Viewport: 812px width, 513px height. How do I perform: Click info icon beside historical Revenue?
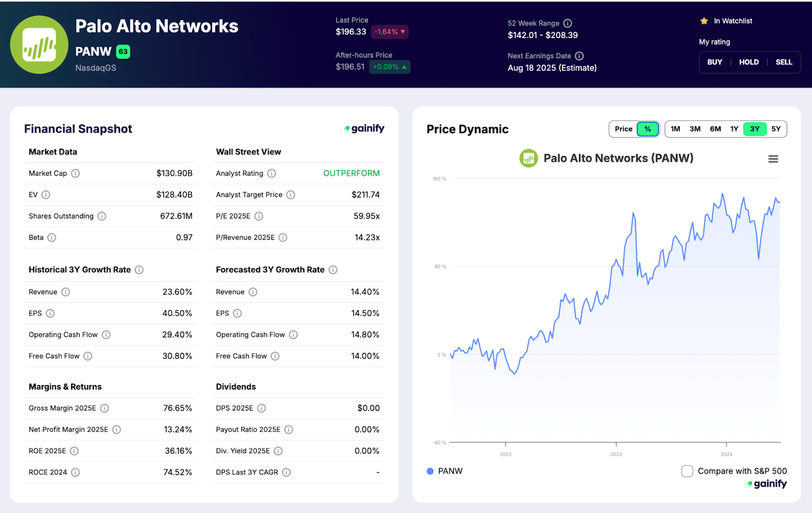(x=65, y=292)
